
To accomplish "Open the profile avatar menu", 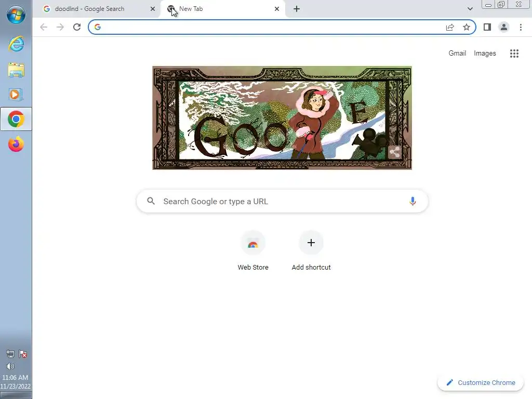I will tap(504, 27).
